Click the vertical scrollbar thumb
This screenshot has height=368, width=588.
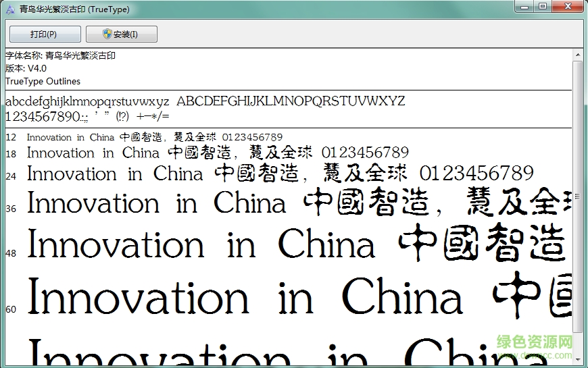point(577,196)
